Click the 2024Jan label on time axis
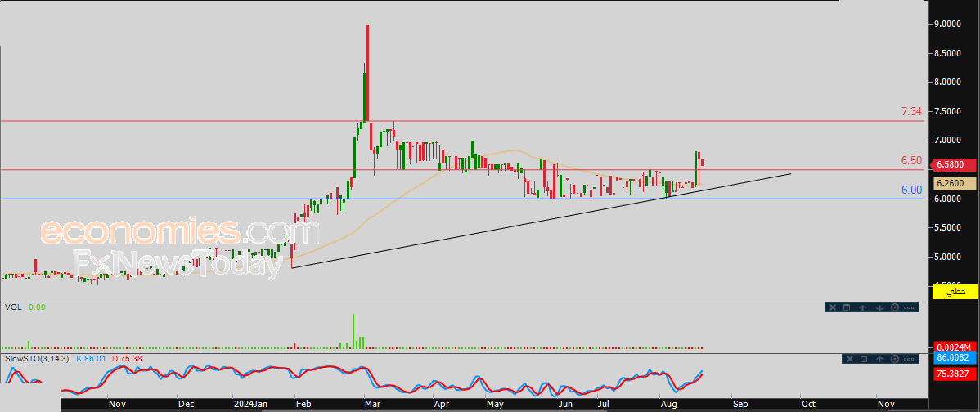Viewport: 980px width, 412px height. tap(249, 404)
